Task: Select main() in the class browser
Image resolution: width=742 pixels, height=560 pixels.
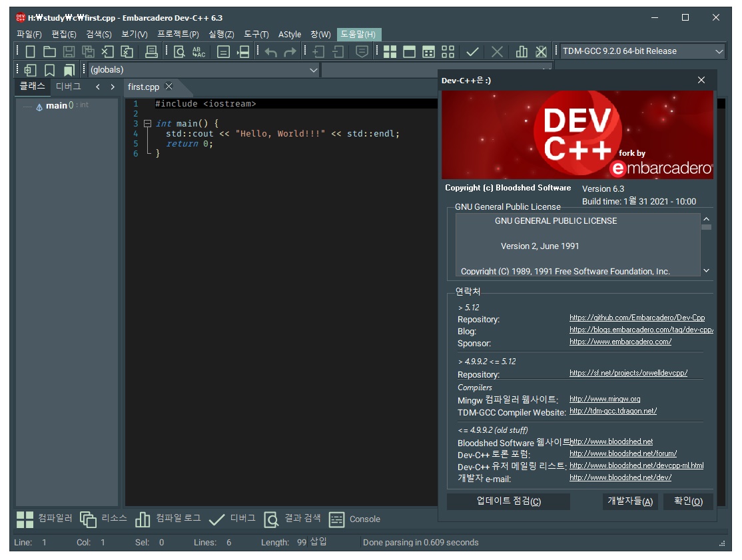Action: click(x=60, y=105)
